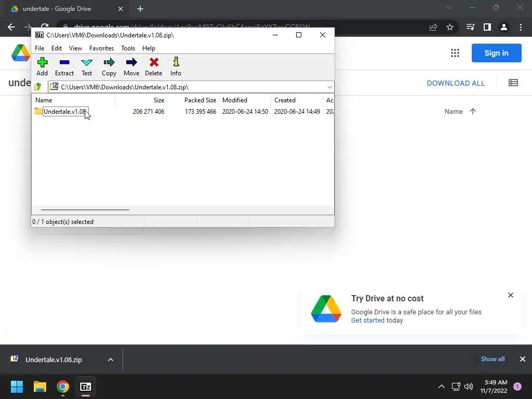Screen dimensions: 532x399
Task: Open the downloaded Undertale.v1.08.zip item
Action: [x=54, y=360]
